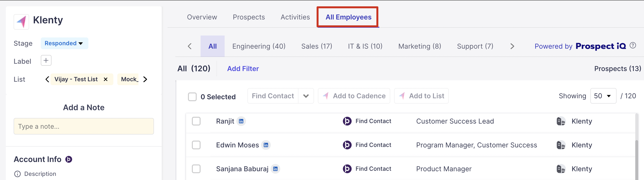
Task: Expand the Find Contact dropdown arrow
Action: 306,96
